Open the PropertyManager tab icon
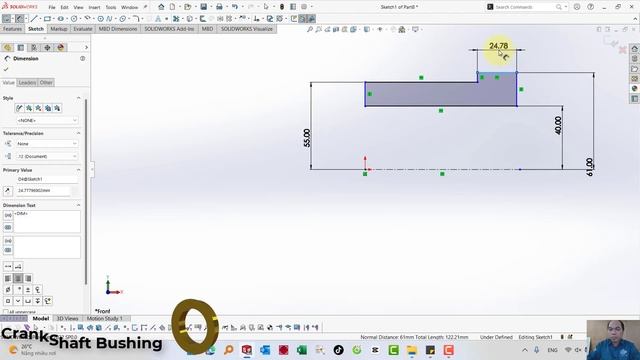The height and width of the screenshot is (360, 640). point(21,47)
